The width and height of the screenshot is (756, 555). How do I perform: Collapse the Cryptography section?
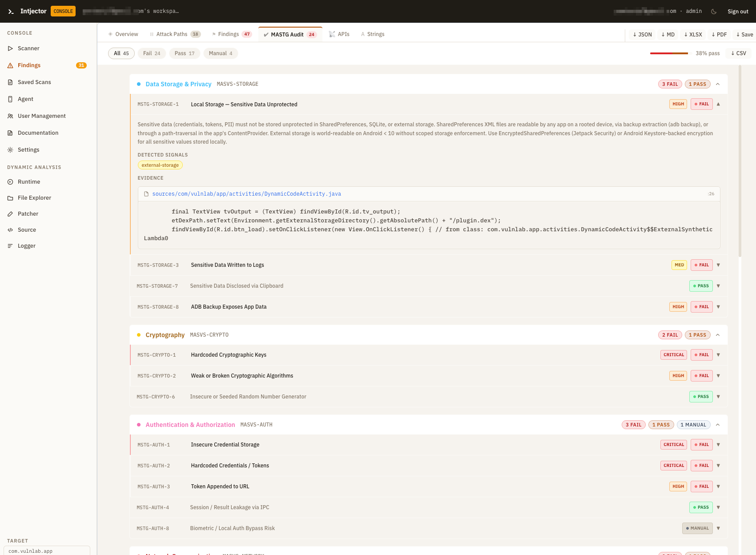pos(718,335)
